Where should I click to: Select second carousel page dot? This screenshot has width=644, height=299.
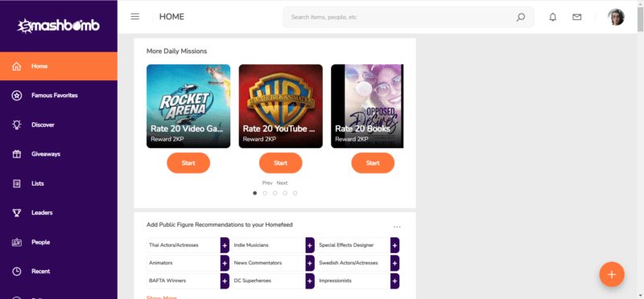[x=265, y=193]
